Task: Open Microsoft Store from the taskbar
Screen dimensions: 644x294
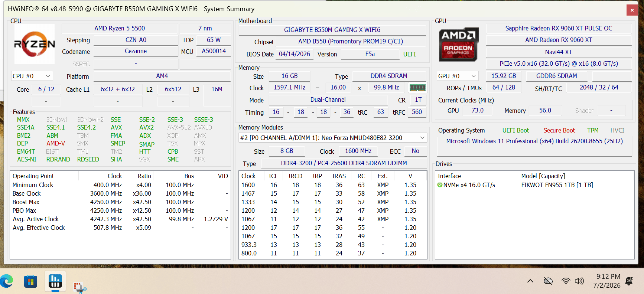Action: point(31,281)
